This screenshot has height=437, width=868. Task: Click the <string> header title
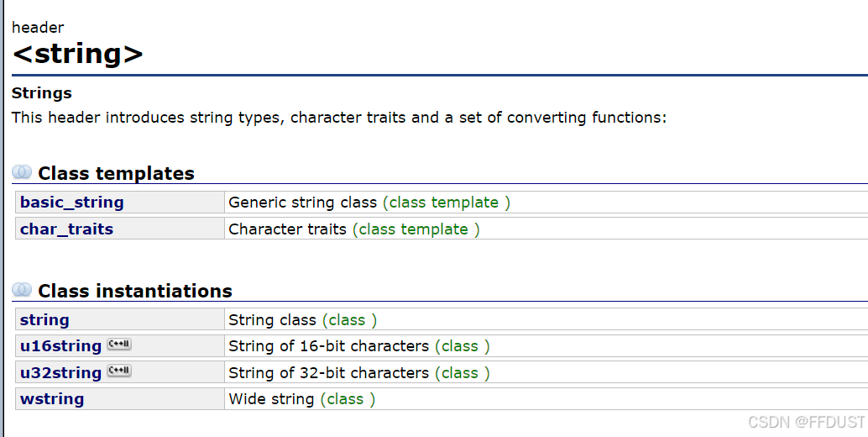tap(77, 54)
